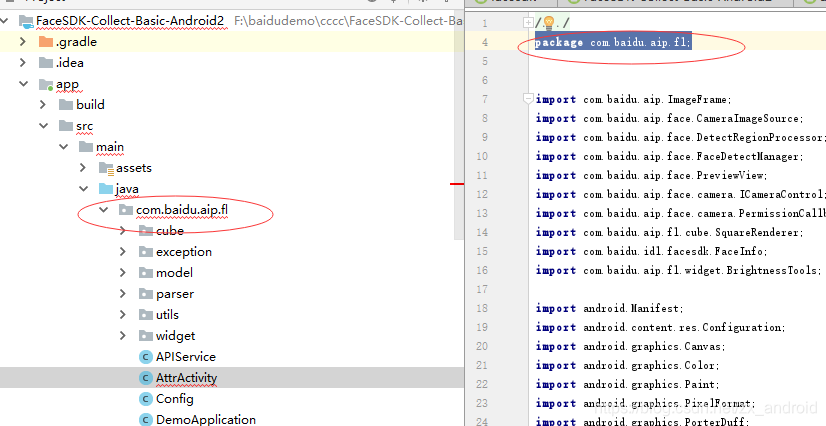The height and width of the screenshot is (426, 826).
Task: Expand the build folder
Action: pos(43,105)
